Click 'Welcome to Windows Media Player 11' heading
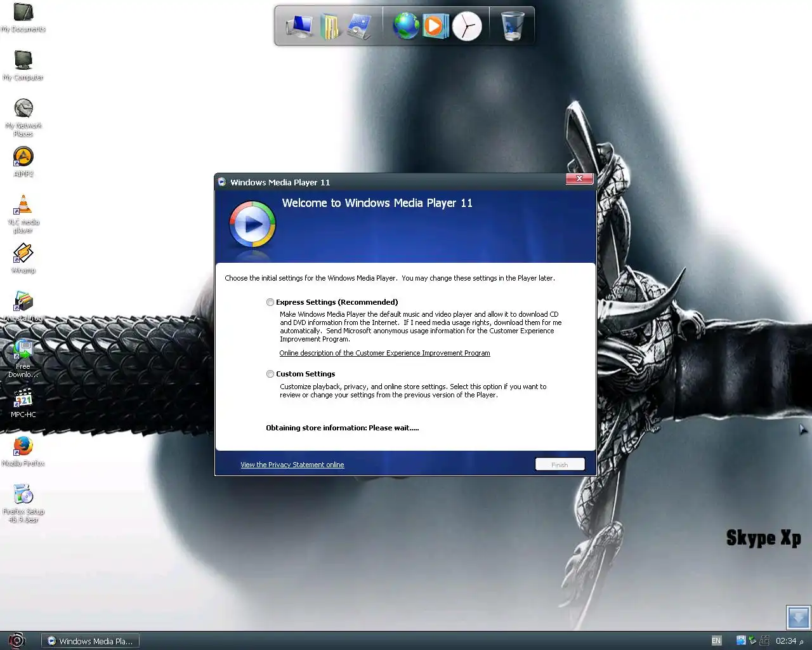Screen dimensions: 812x650 click(x=377, y=203)
